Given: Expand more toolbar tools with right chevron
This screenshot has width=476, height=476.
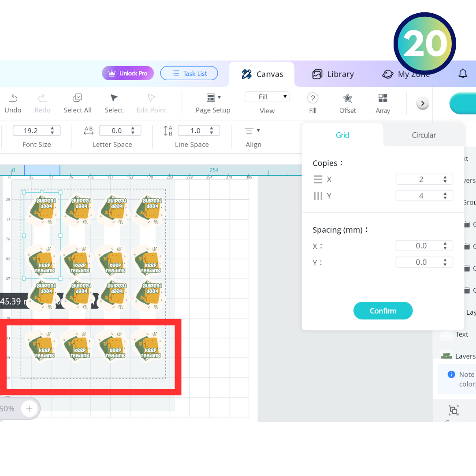Looking at the screenshot, I should (x=423, y=104).
